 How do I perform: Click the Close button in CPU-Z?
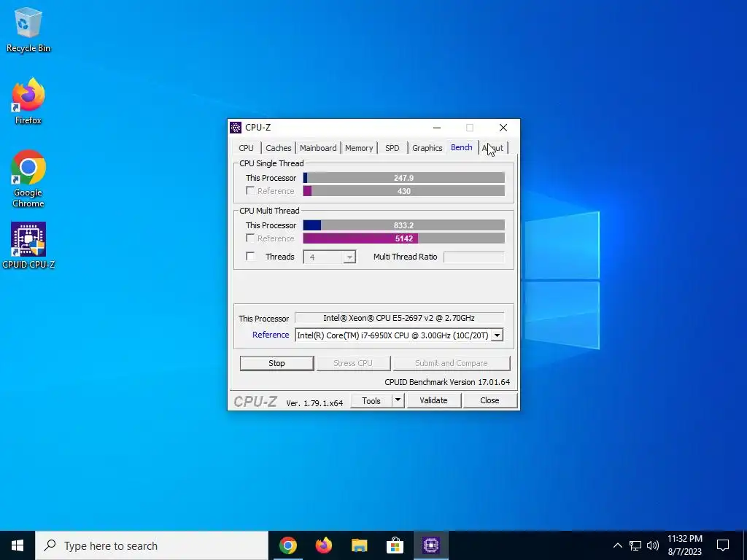[x=489, y=400]
